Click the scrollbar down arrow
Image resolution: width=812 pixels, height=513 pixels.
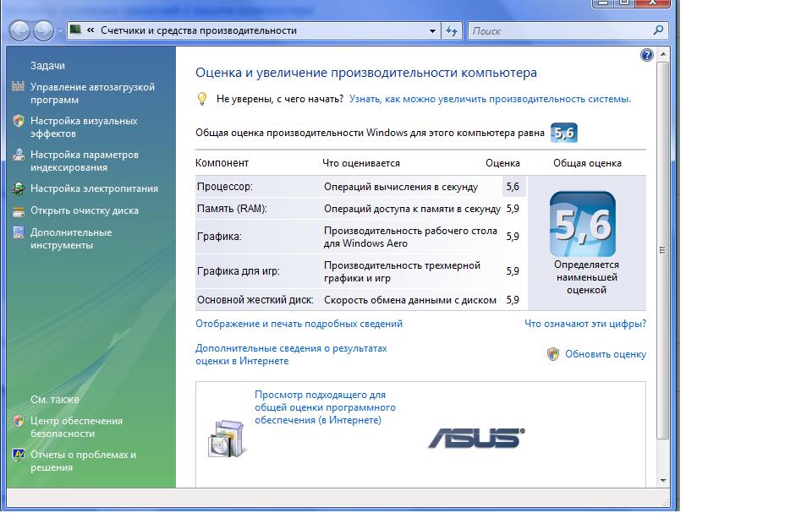tap(663, 480)
